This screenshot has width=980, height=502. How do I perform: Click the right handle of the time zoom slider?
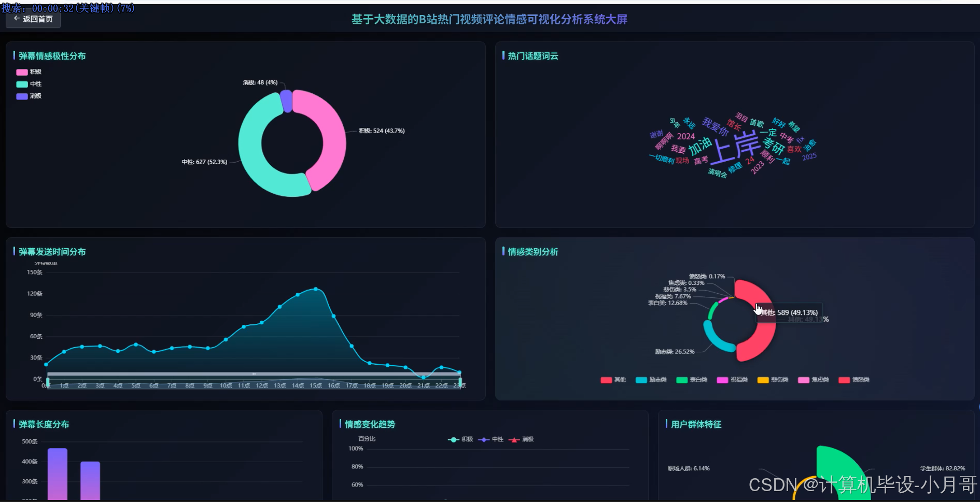click(460, 382)
